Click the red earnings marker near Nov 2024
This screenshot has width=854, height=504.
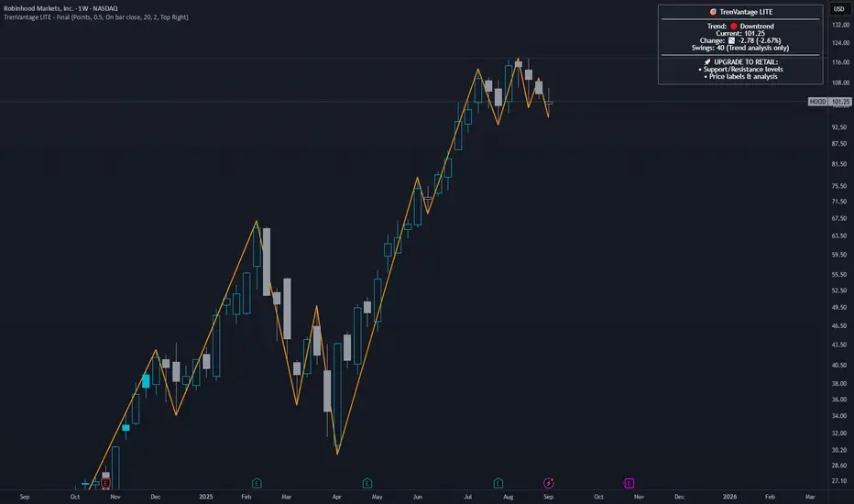pyautogui.click(x=105, y=483)
